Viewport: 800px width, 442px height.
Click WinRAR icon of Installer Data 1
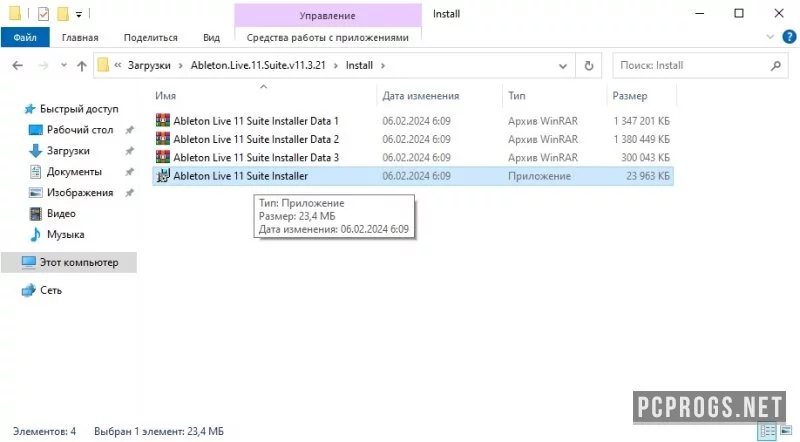[x=163, y=120]
